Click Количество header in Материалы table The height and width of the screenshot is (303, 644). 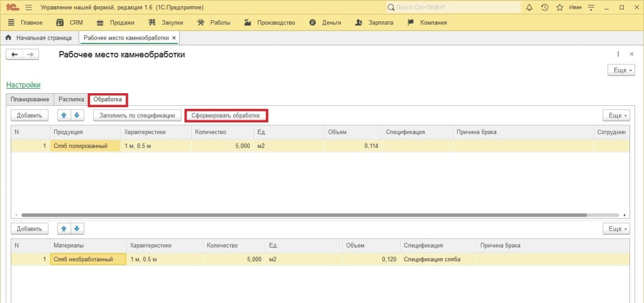(234, 246)
